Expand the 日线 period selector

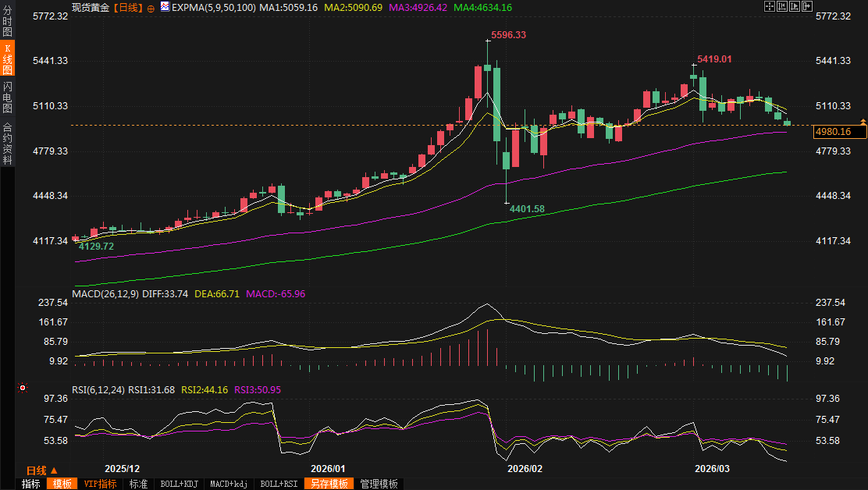coord(42,470)
